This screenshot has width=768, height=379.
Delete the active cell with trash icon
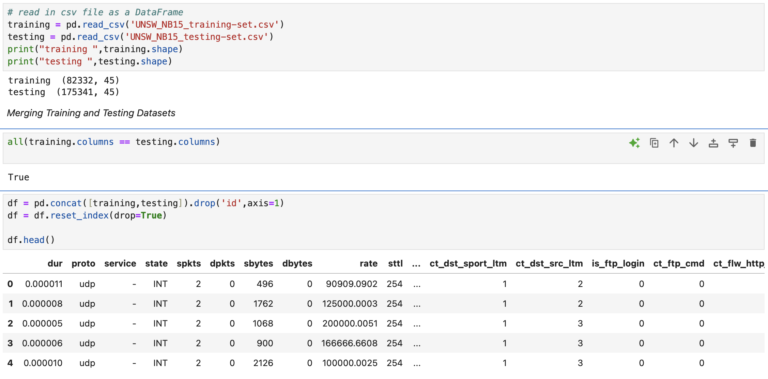point(753,143)
